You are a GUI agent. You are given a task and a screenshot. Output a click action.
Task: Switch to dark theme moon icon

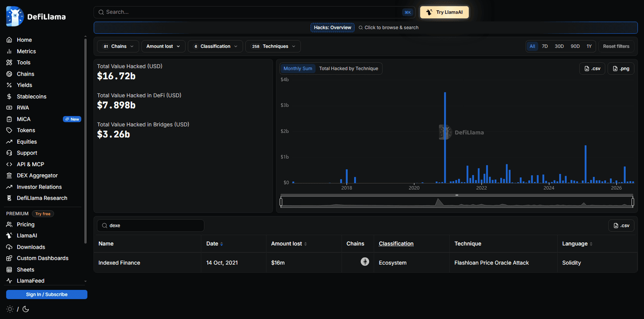26,309
